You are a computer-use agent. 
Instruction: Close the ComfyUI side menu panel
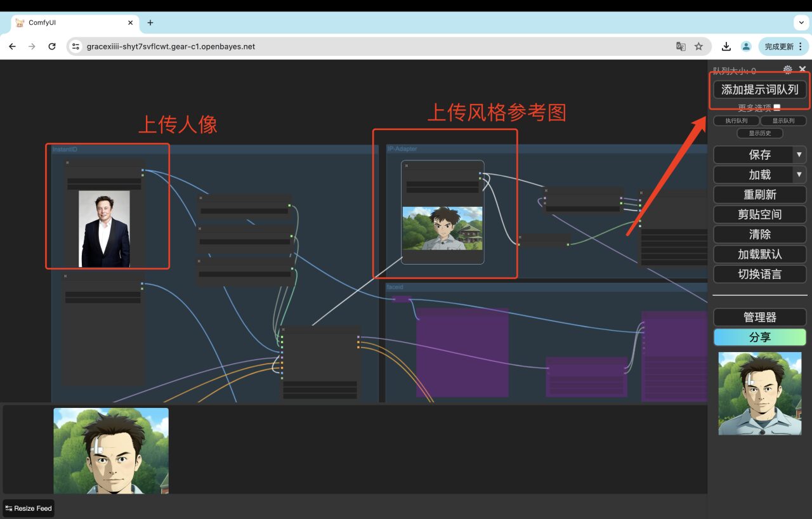[802, 69]
